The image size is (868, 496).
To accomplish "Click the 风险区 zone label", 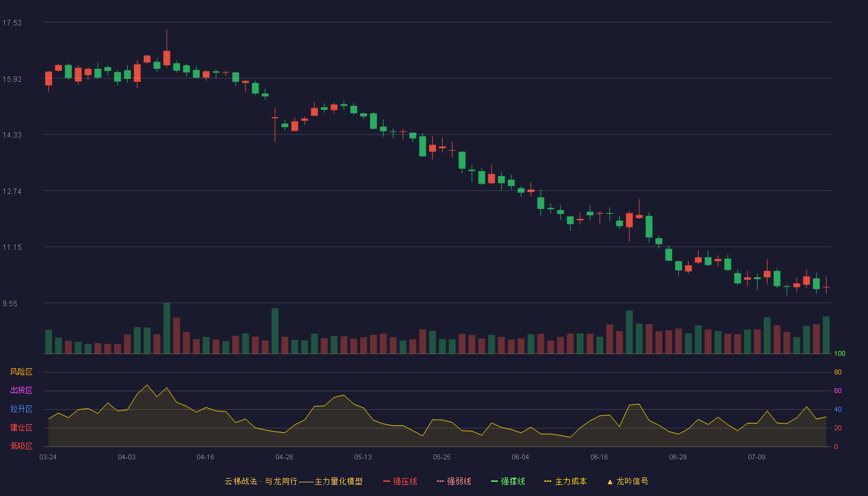I will (x=21, y=372).
